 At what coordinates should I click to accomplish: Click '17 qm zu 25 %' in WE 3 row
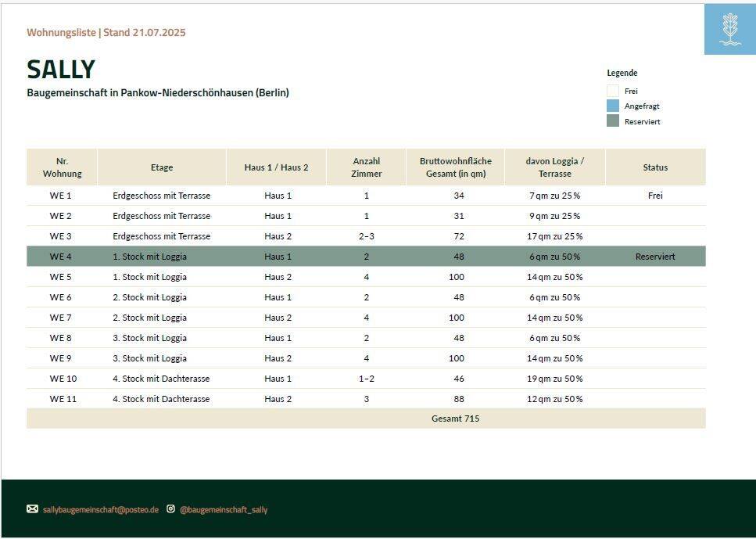pos(555,236)
